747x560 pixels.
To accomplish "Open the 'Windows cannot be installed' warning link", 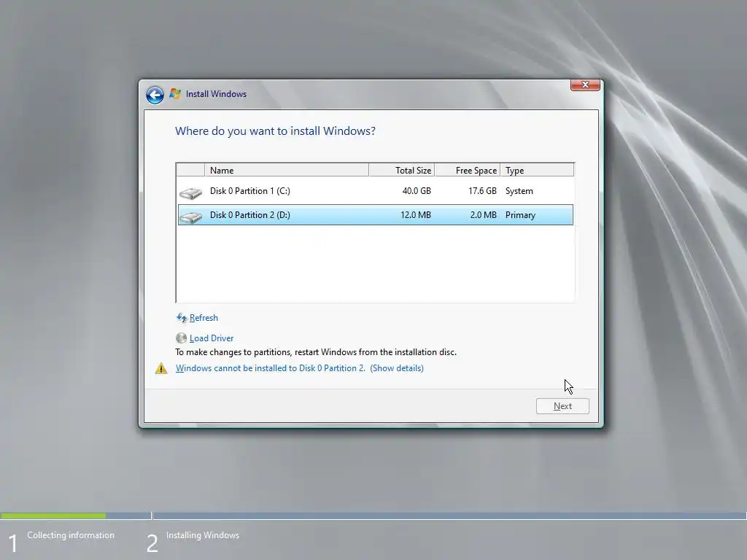I will [x=300, y=368].
